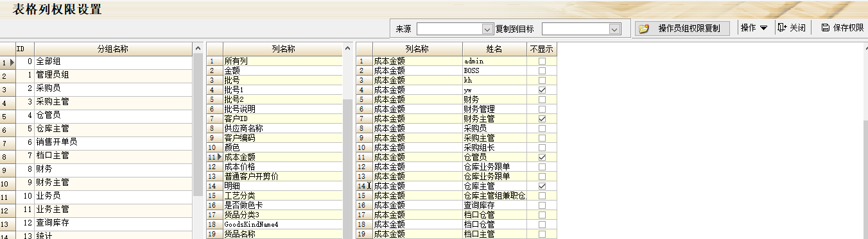Select 金额 in column name list
The width and height of the screenshot is (868, 239).
(x=283, y=70)
